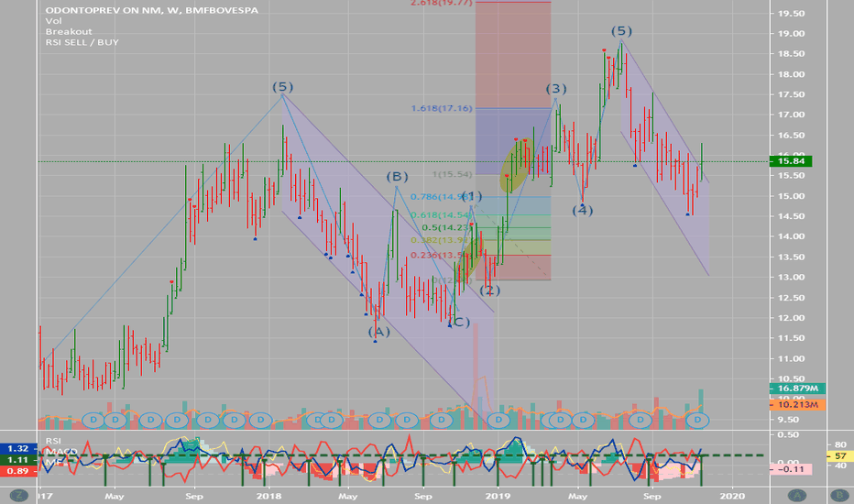Select the wave (4) label
This screenshot has height=504, width=854.
(x=582, y=211)
